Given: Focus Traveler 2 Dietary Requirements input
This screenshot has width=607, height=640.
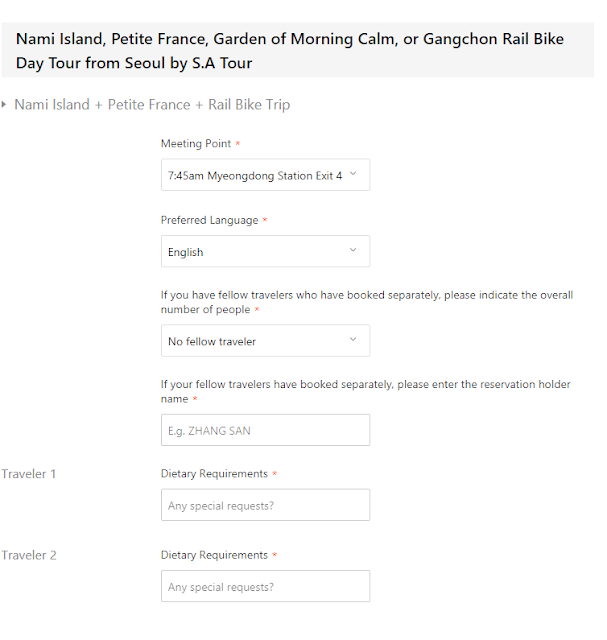Looking at the screenshot, I should coord(265,586).
